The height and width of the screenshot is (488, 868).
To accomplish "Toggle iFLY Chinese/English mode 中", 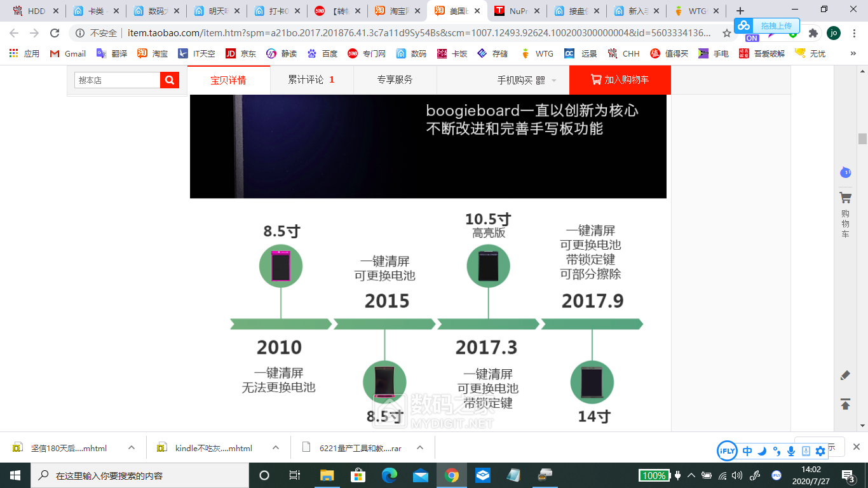I will pyautogui.click(x=747, y=451).
